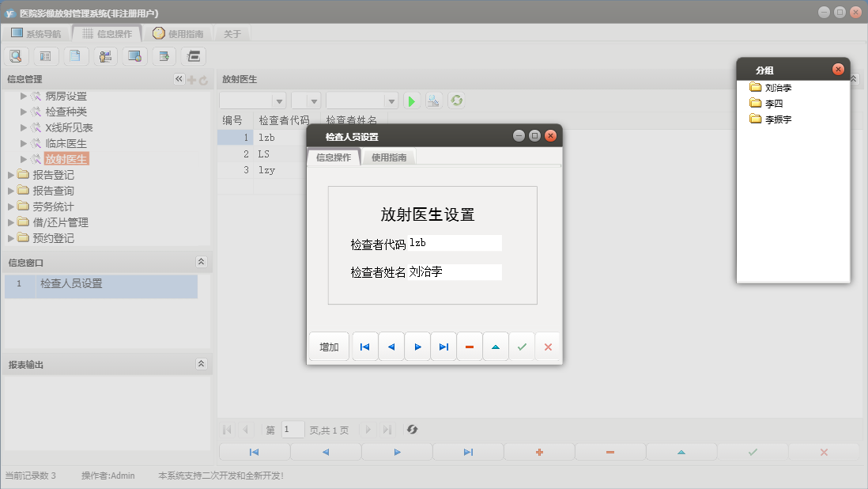Click the personnel presentation icon in the toolbar
This screenshot has height=489, width=868.
pos(104,56)
